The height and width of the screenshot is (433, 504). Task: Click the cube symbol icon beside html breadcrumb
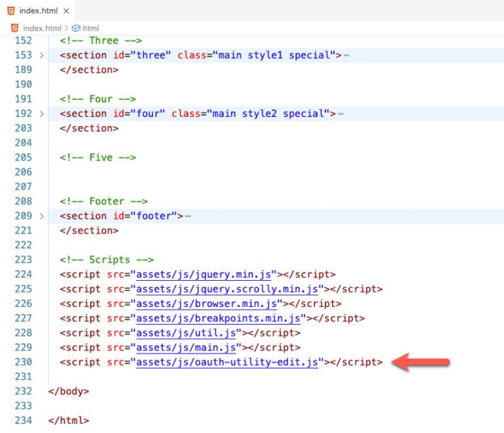pyautogui.click(x=75, y=28)
